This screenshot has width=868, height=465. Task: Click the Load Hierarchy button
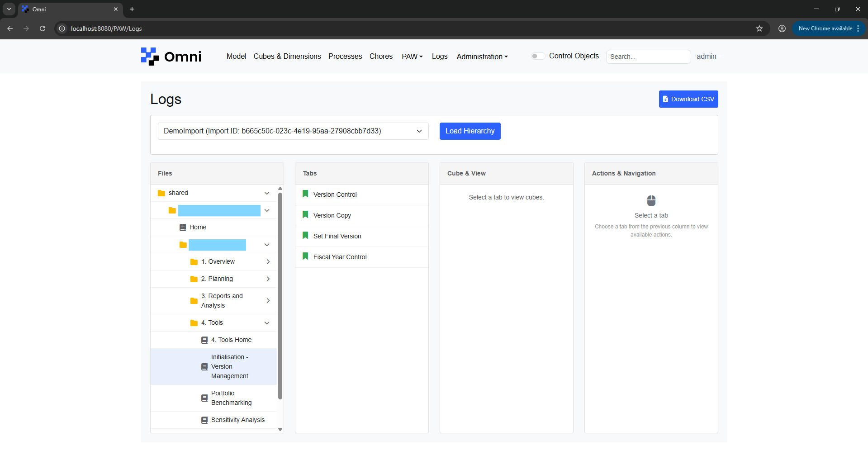click(x=470, y=131)
